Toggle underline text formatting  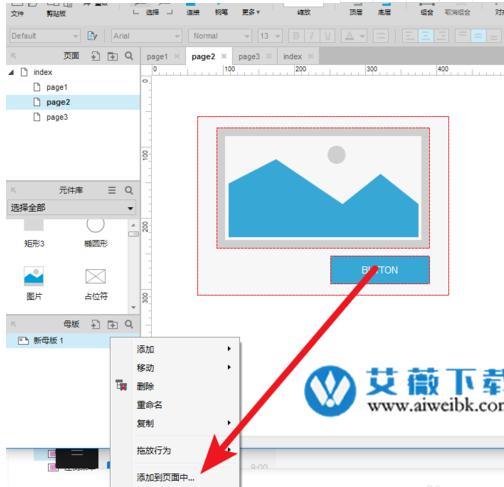(327, 36)
